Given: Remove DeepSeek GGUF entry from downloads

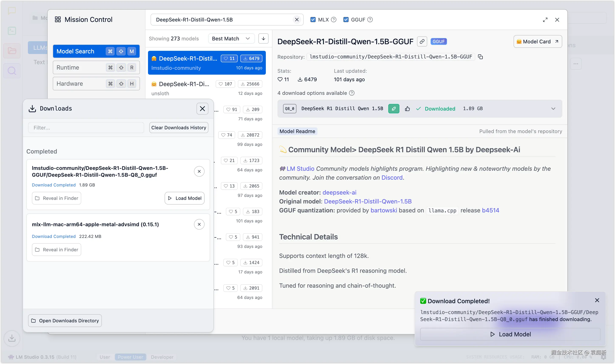Looking at the screenshot, I should 199,171.
